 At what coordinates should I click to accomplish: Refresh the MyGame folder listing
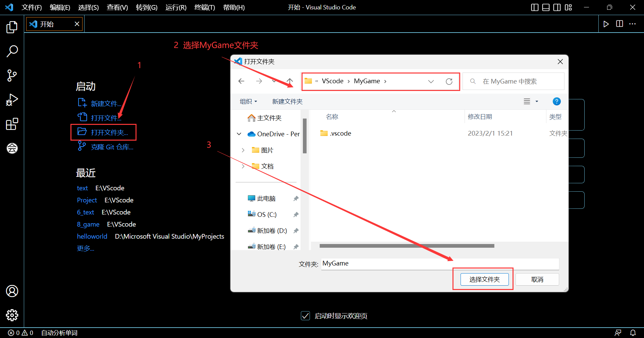tap(449, 82)
